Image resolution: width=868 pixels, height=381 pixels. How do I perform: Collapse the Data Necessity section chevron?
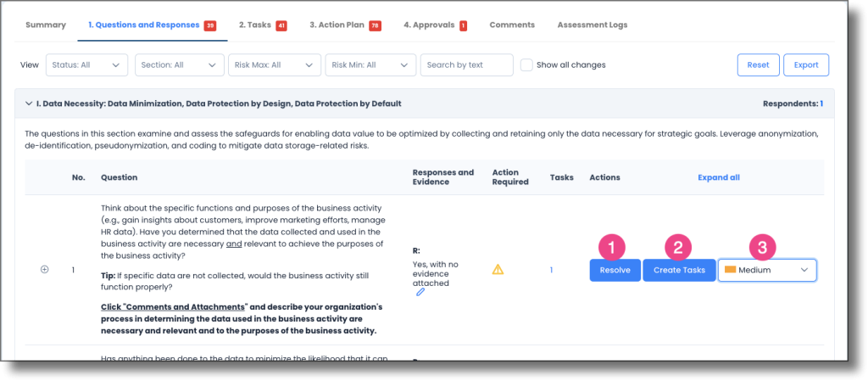click(29, 104)
